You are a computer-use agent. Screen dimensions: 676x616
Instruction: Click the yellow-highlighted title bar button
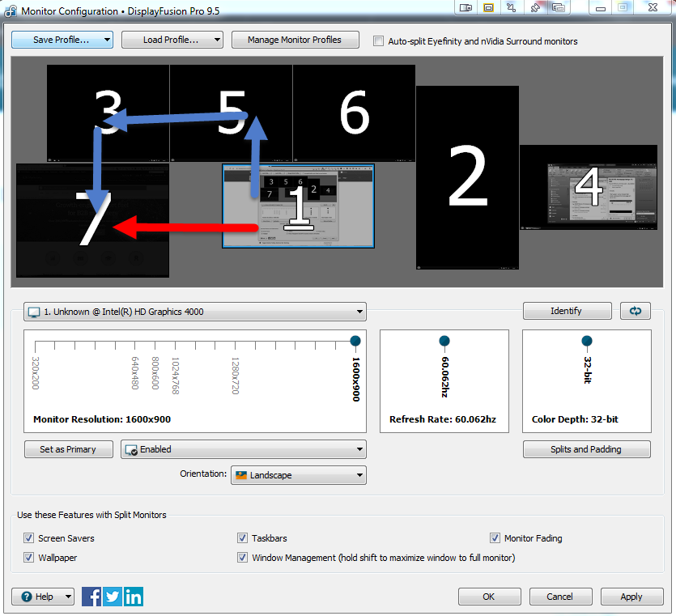(x=488, y=8)
